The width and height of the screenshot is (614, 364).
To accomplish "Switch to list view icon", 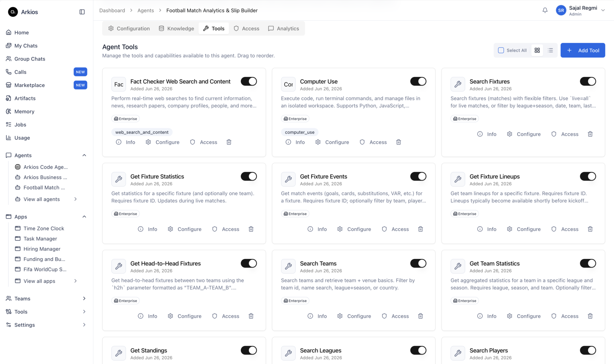I will click(x=550, y=51).
